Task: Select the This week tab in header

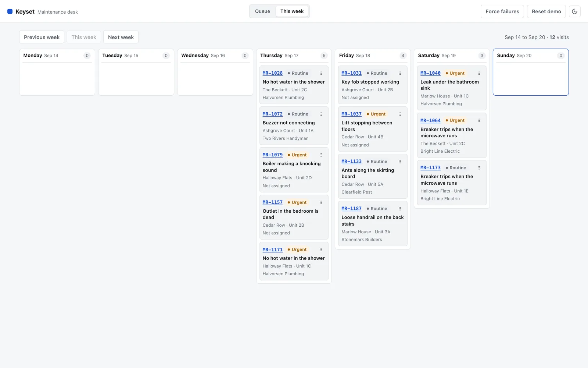Action: coord(292,11)
